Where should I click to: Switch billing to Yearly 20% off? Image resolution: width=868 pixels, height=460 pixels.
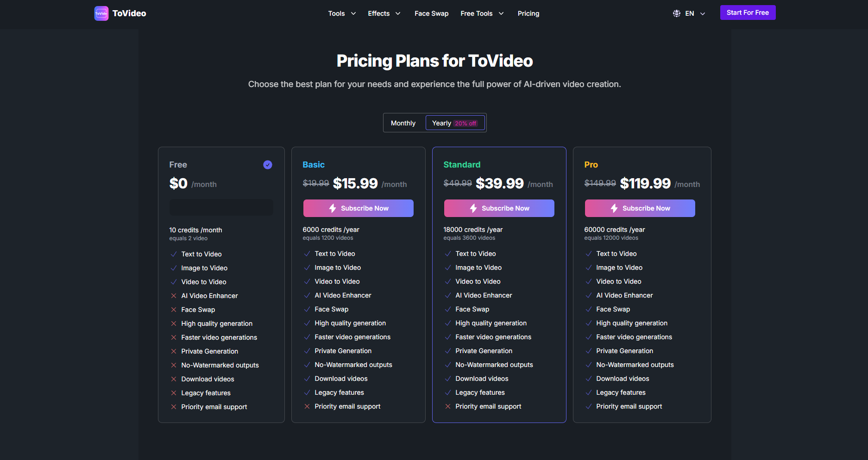tap(454, 123)
